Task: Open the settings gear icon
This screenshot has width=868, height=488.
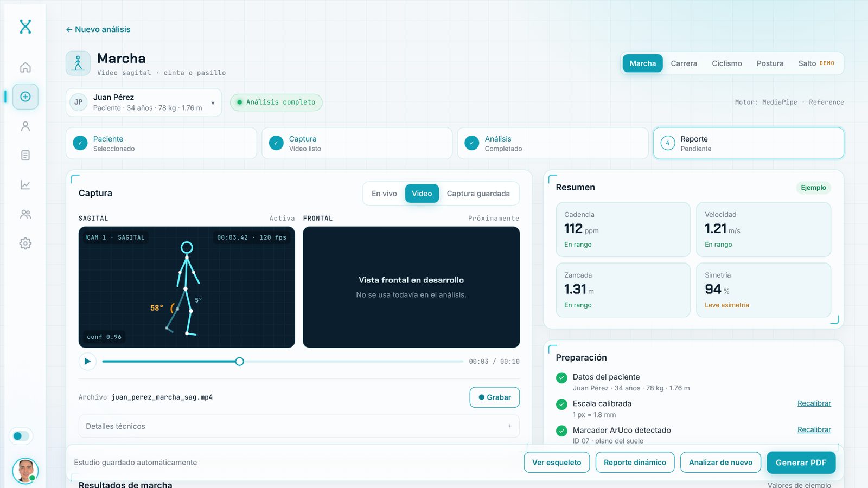Action: coord(25,243)
